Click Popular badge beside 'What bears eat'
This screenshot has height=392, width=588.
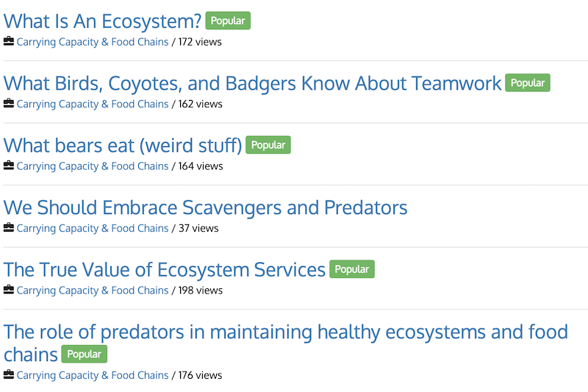tap(268, 145)
